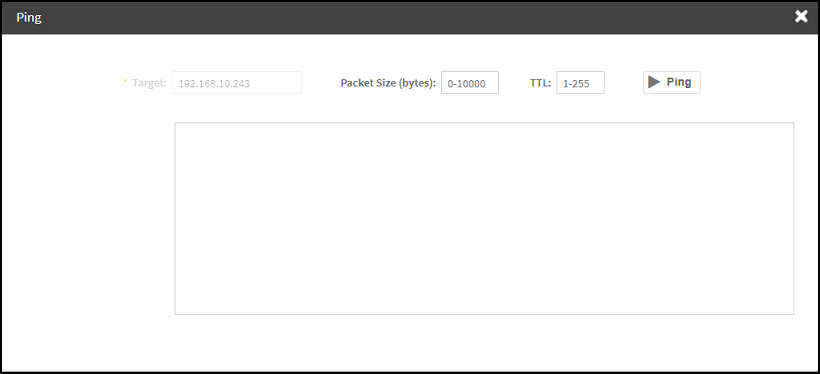This screenshot has width=820, height=374.
Task: Click the Packet Size (bytes) label
Action: point(388,83)
